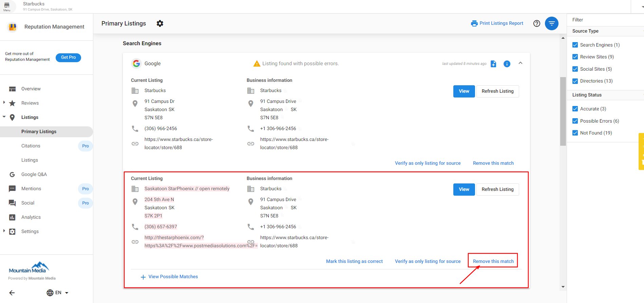Click the main content vertical scrollbar thumb
The image size is (644, 303).
tap(563, 111)
